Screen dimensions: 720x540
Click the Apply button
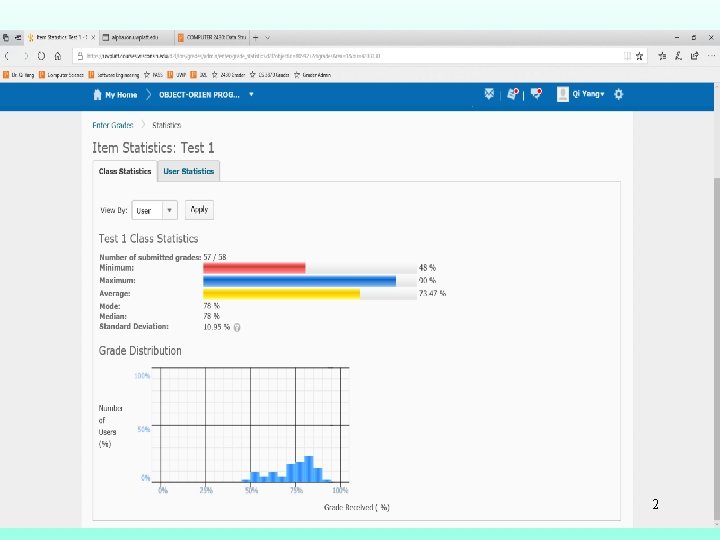pos(199,210)
